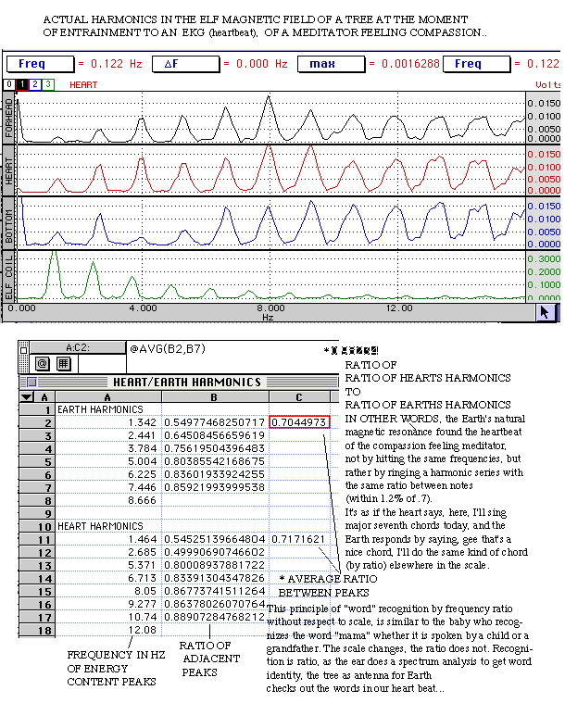Screen dimensions: 565x728
Task: Select cell with value 1.464
Action: [108, 539]
